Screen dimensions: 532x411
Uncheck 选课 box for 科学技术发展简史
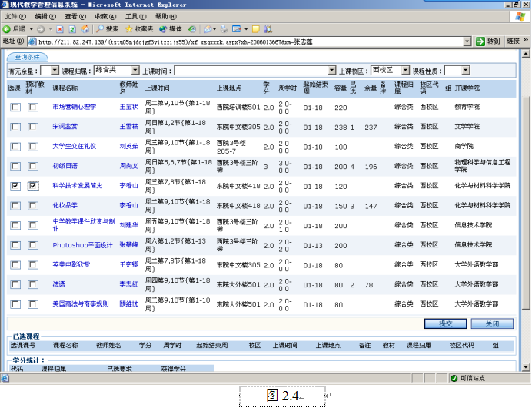tap(15, 186)
